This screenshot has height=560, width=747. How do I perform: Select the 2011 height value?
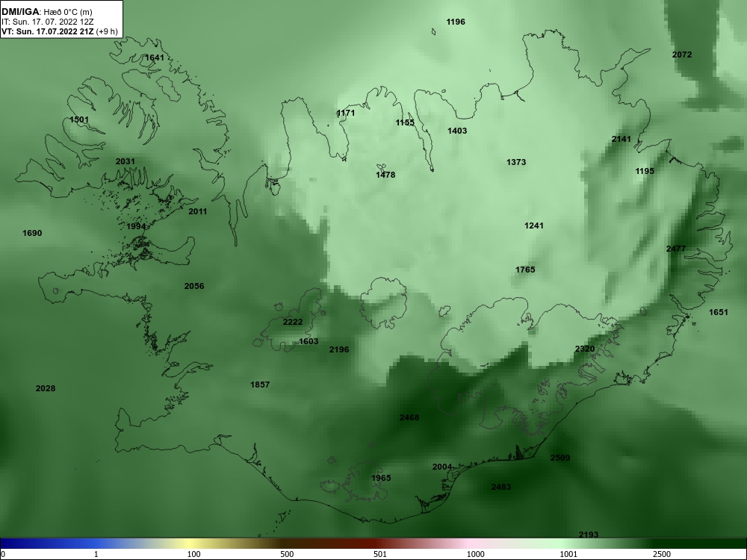[198, 211]
